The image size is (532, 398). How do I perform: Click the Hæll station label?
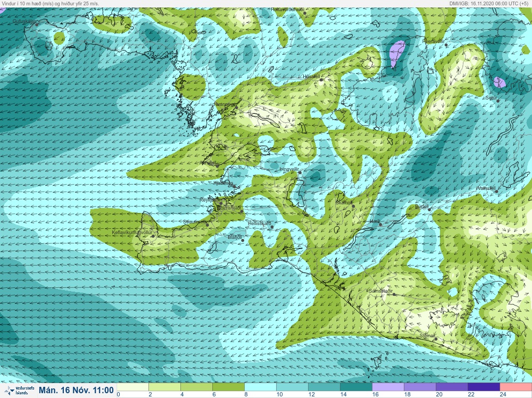(x=375, y=221)
